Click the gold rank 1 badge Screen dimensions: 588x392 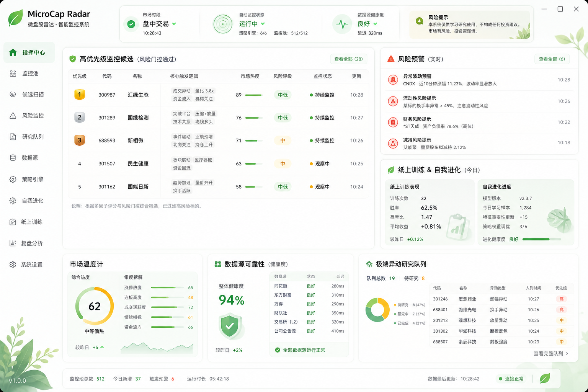click(x=80, y=95)
